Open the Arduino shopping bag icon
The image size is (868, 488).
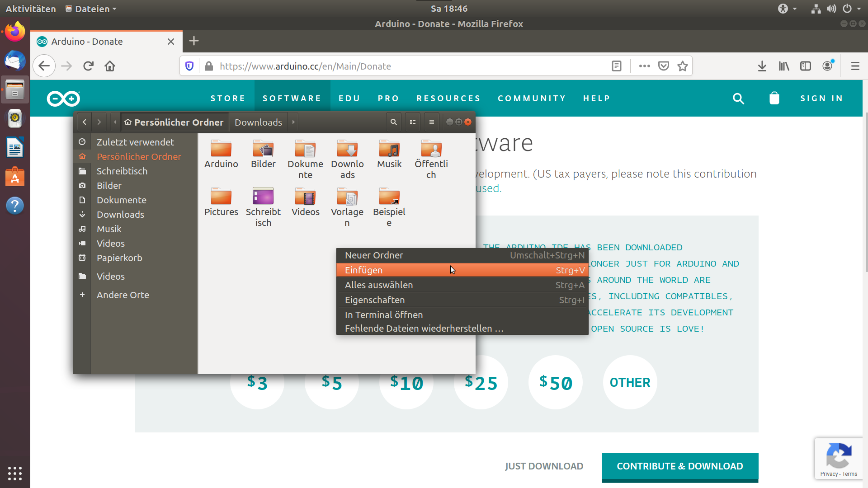[774, 99]
